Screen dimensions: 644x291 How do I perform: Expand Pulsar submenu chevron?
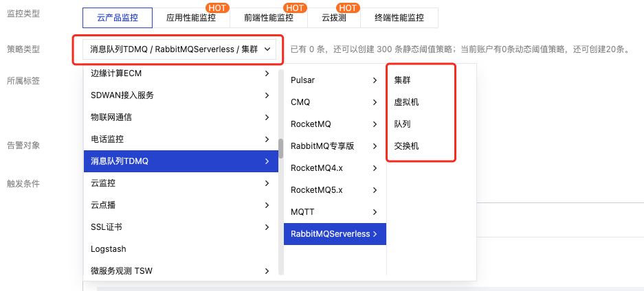point(375,80)
